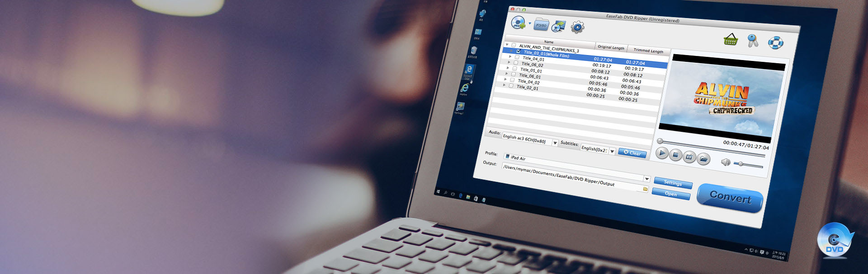Click the Open output folder button

(x=671, y=194)
